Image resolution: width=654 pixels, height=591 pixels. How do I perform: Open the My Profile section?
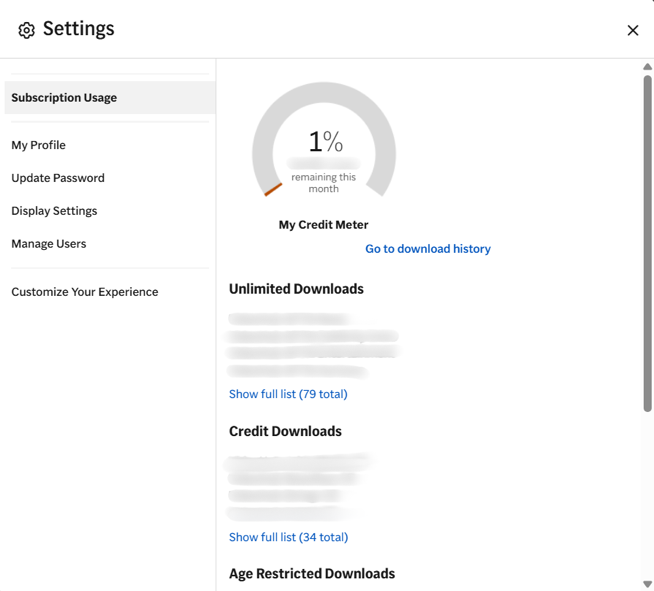coord(38,145)
